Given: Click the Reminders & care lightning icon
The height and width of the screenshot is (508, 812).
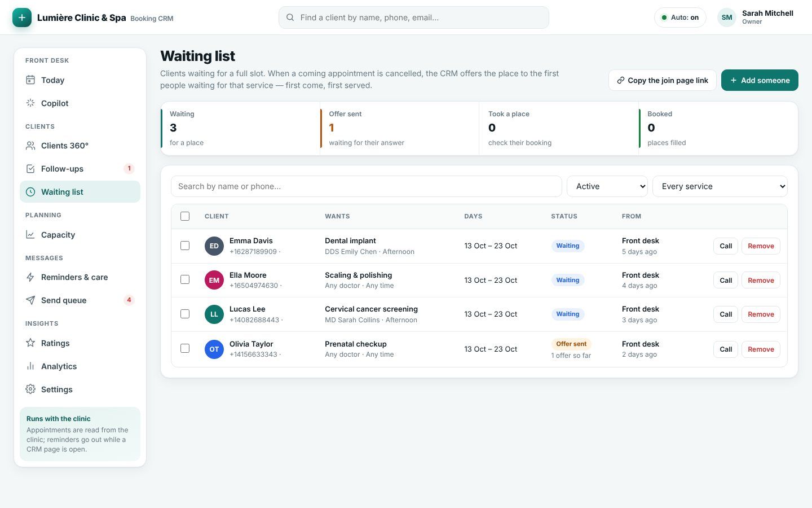Looking at the screenshot, I should (30, 277).
